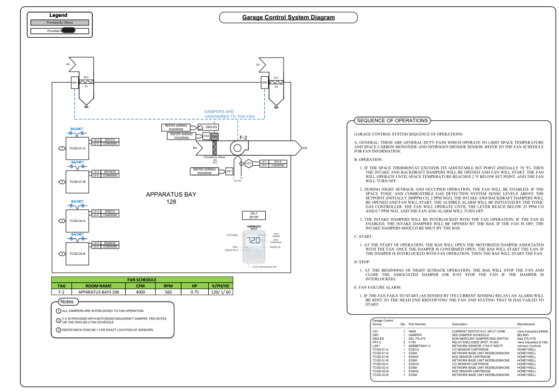Click the Notes heading label
The height and width of the screenshot is (392, 559).
click(65, 301)
